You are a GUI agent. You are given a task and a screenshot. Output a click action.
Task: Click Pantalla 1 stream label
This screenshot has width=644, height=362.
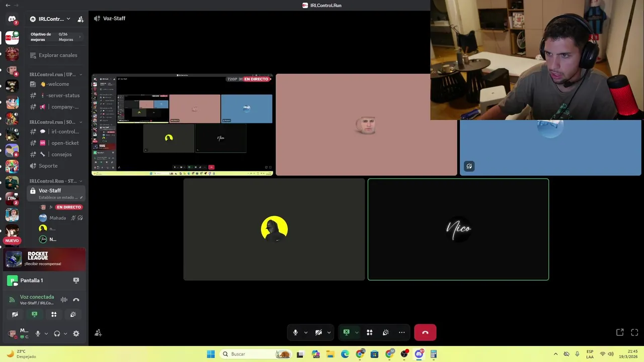pos(32,281)
